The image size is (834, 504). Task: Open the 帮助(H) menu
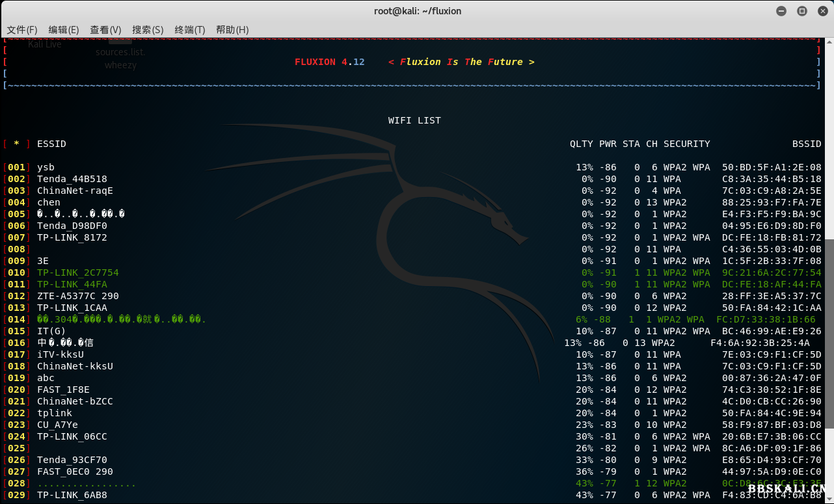click(x=232, y=30)
